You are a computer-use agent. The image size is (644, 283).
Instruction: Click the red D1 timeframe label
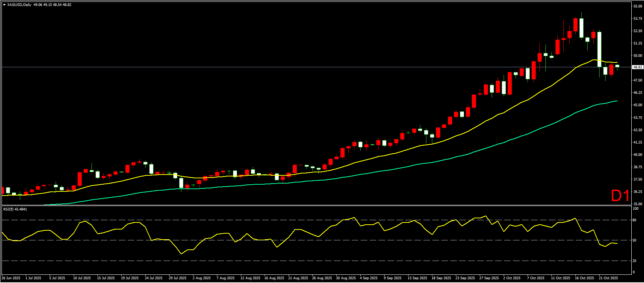click(x=620, y=196)
